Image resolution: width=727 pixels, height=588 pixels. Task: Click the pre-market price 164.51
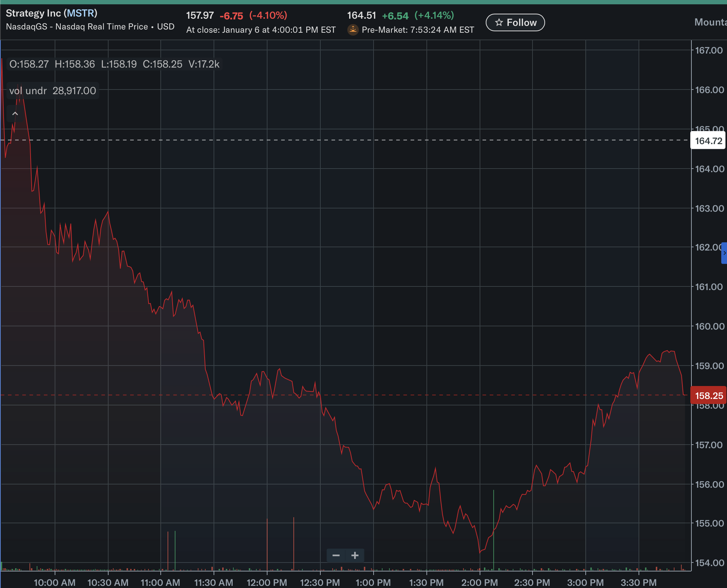click(x=361, y=15)
